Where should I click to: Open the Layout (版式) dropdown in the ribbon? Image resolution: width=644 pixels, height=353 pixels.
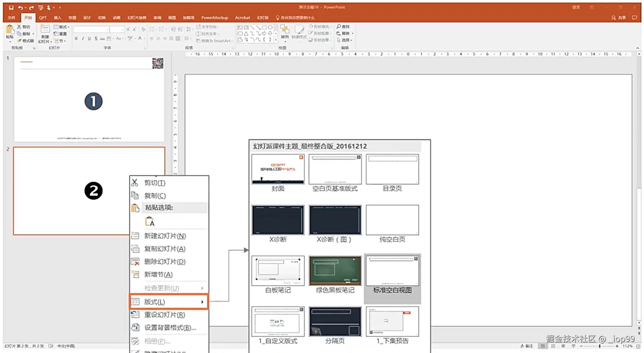pyautogui.click(x=61, y=27)
